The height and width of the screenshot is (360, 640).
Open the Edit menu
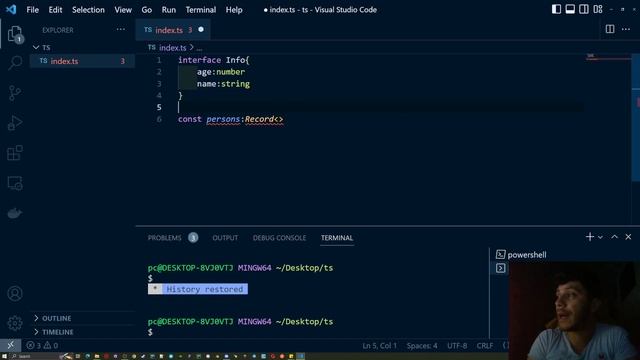(55, 10)
